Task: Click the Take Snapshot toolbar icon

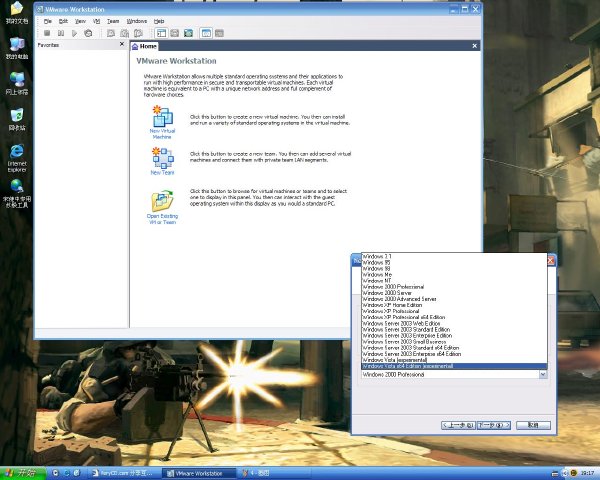Action: click(111, 33)
